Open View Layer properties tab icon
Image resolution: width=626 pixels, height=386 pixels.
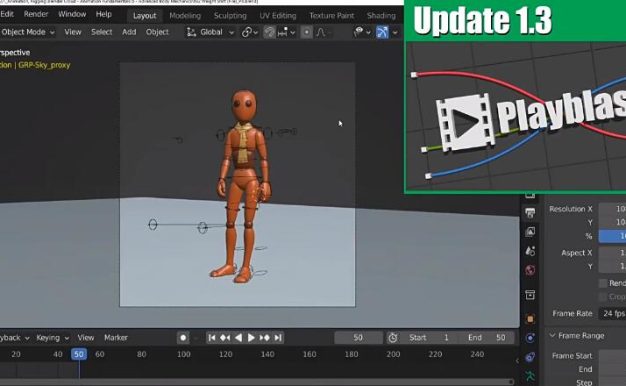(530, 232)
